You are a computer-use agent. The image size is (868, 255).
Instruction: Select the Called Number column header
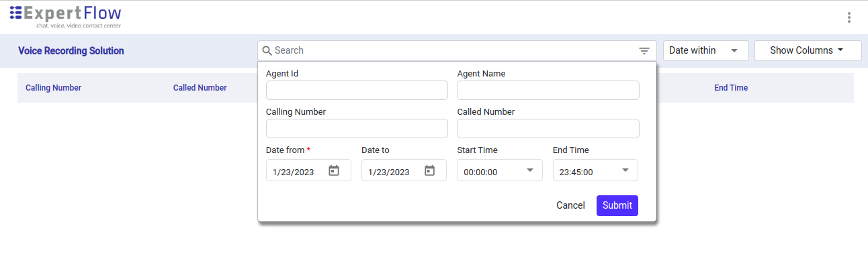click(200, 88)
